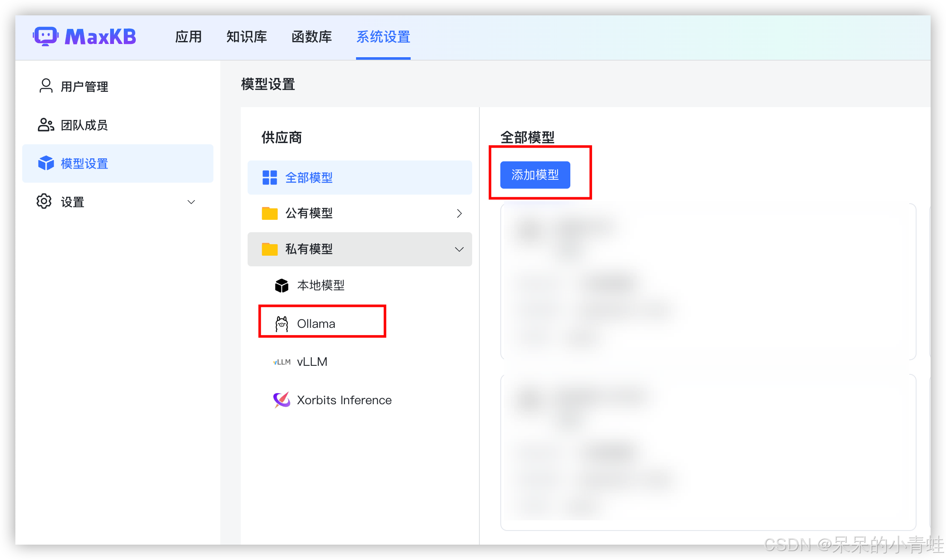This screenshot has width=946, height=560.
Task: Click the all-models grid icon
Action: pyautogui.click(x=269, y=177)
